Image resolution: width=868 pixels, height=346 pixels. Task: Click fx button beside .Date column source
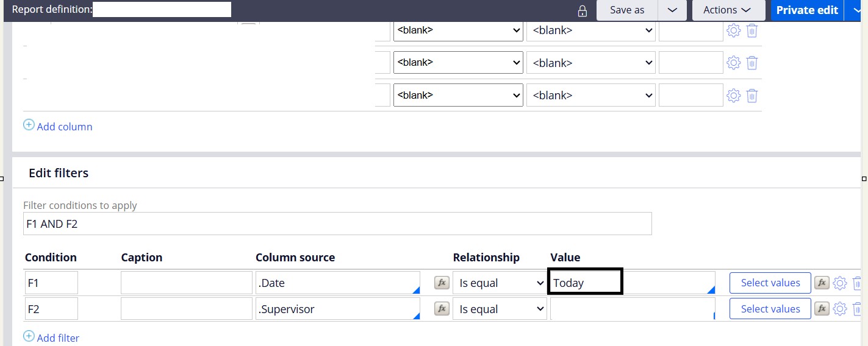(442, 283)
